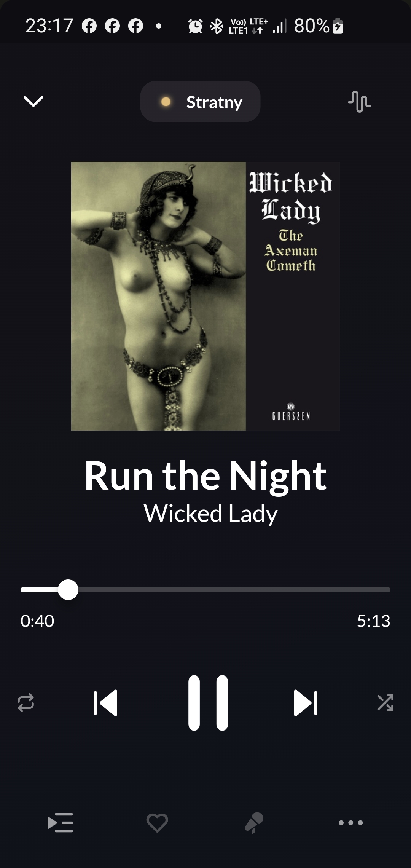Open the artist Wicked Lady
Image resolution: width=411 pixels, height=868 pixels.
(210, 514)
